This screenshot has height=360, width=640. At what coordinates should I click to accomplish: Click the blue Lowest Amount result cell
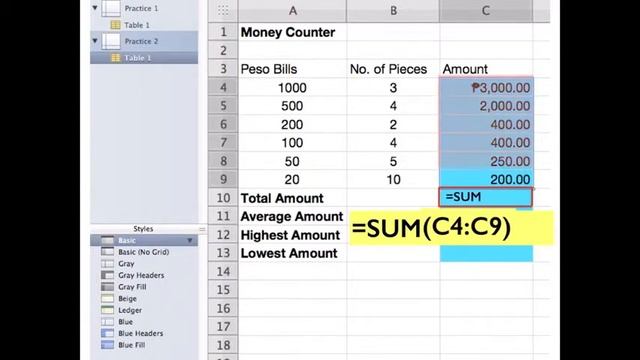(486, 253)
